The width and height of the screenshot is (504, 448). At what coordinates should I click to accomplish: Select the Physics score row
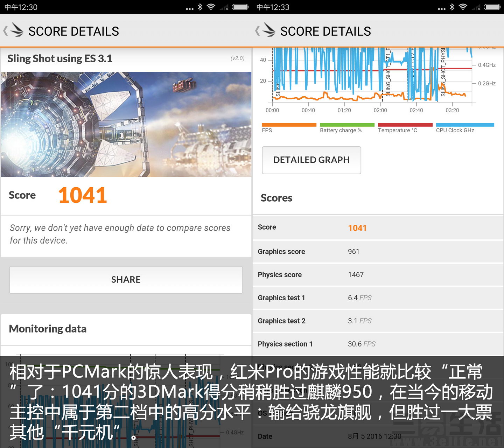pyautogui.click(x=378, y=275)
